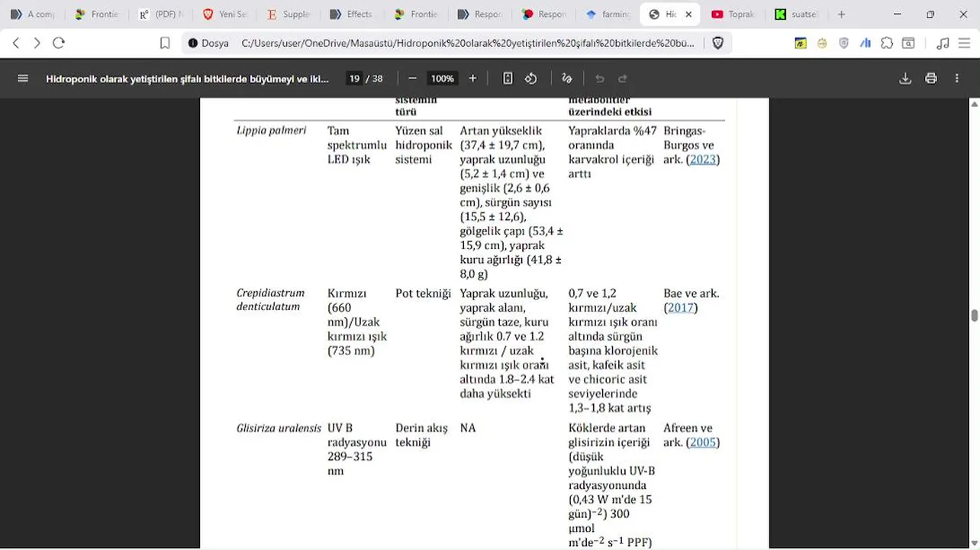
Task: Select the 'Yüzen sal hidroponik sistemi' cell
Action: point(424,145)
